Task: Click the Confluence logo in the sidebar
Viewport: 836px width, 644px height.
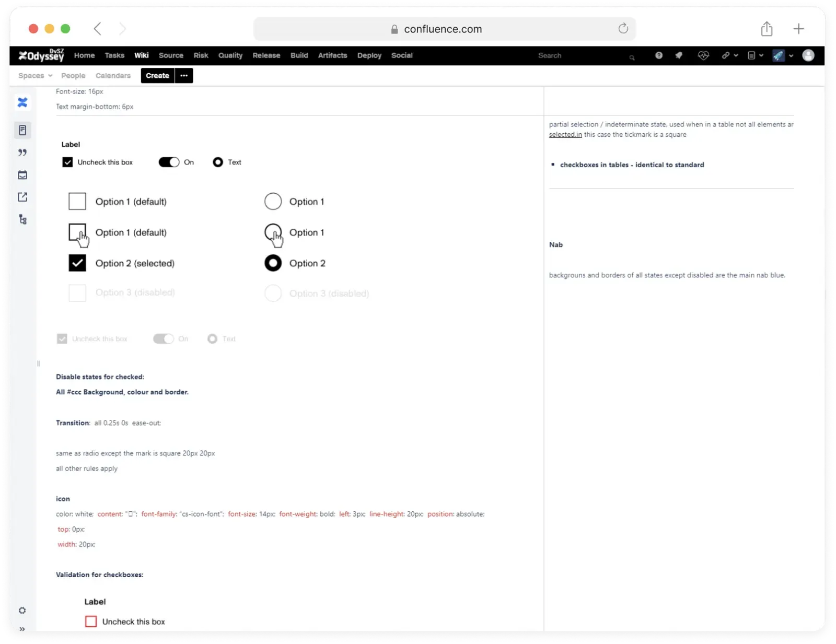Action: pyautogui.click(x=22, y=102)
